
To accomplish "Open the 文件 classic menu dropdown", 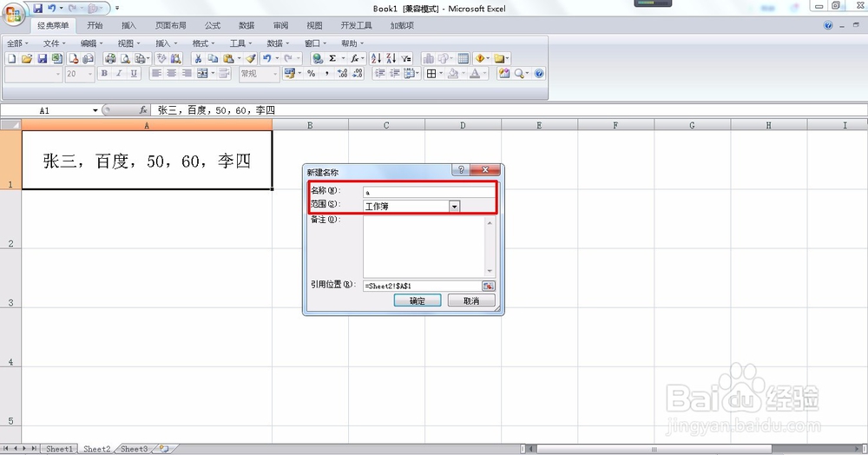I will pos(54,43).
